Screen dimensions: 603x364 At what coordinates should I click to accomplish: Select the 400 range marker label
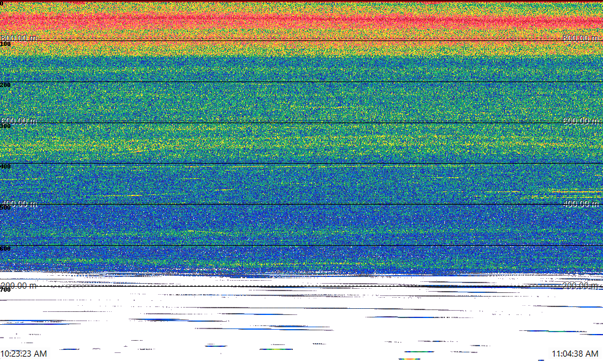coord(6,167)
